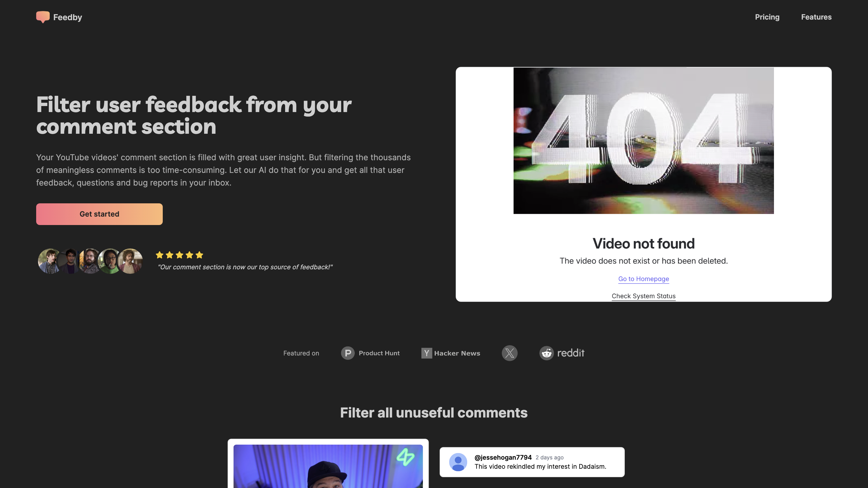Click the reddit alien logo icon

coord(546,353)
